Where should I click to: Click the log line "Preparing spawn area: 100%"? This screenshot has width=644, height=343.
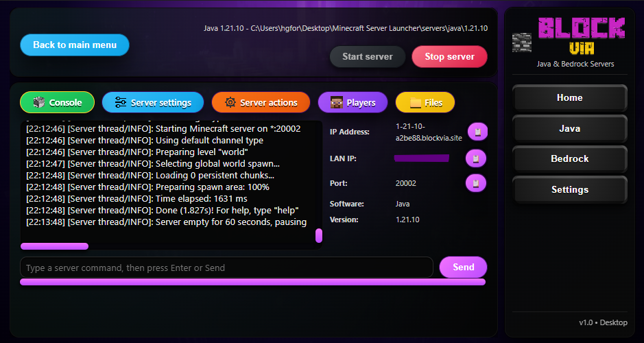click(148, 187)
